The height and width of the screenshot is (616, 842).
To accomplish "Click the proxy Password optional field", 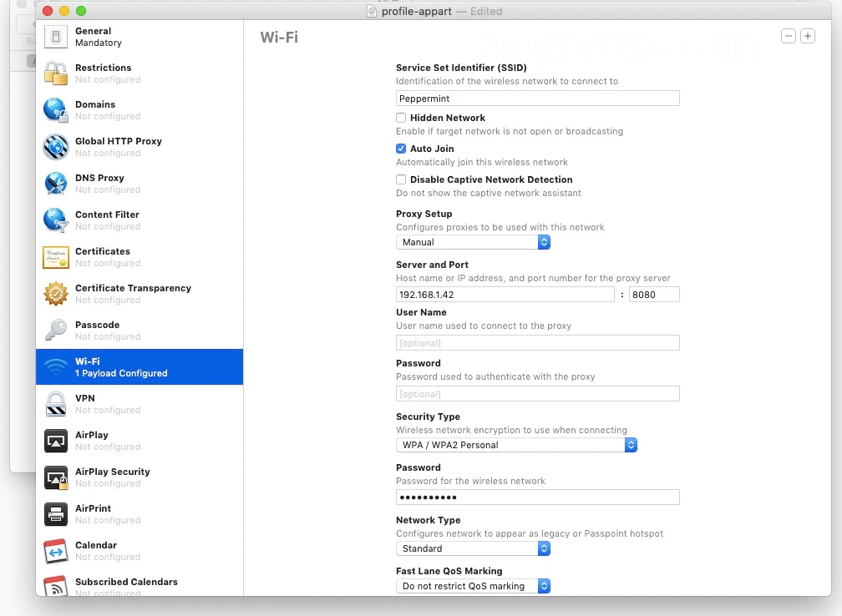I will (538, 394).
